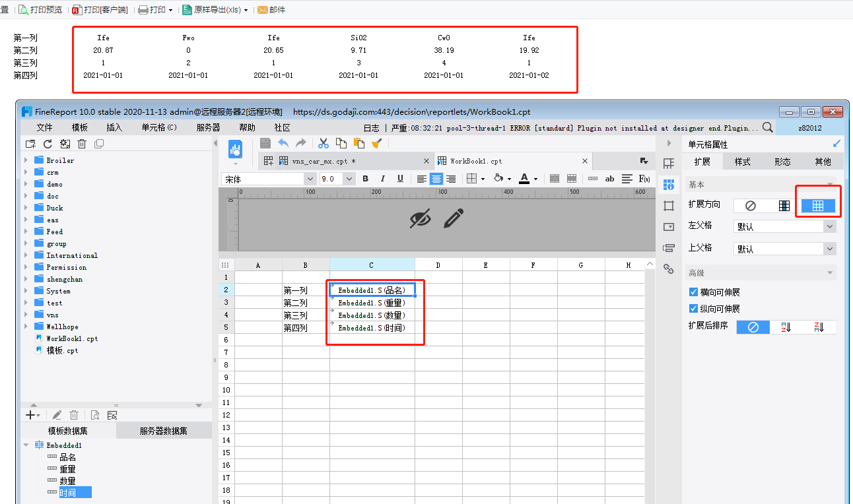
Task: Expand the demo folder
Action: pyautogui.click(x=26, y=184)
